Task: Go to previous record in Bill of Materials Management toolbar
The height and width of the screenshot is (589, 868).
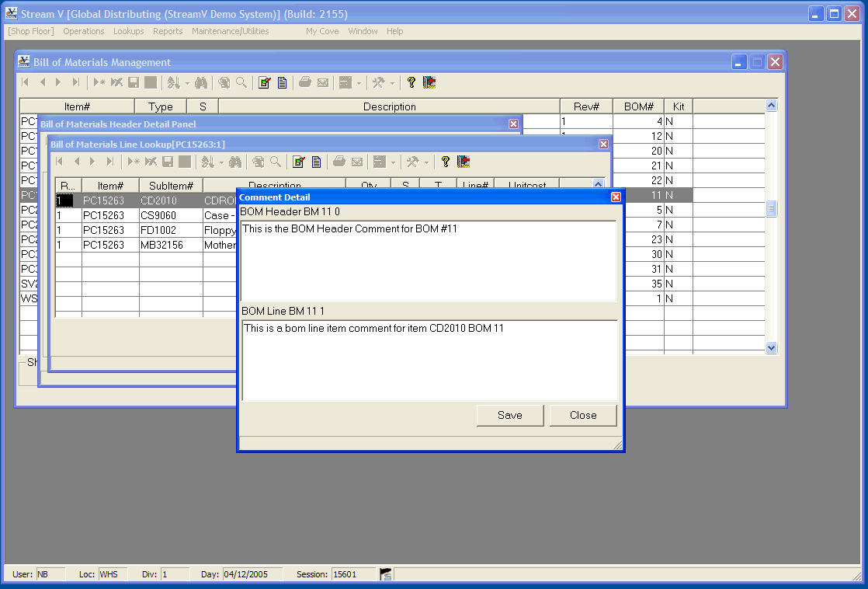Action: click(43, 82)
